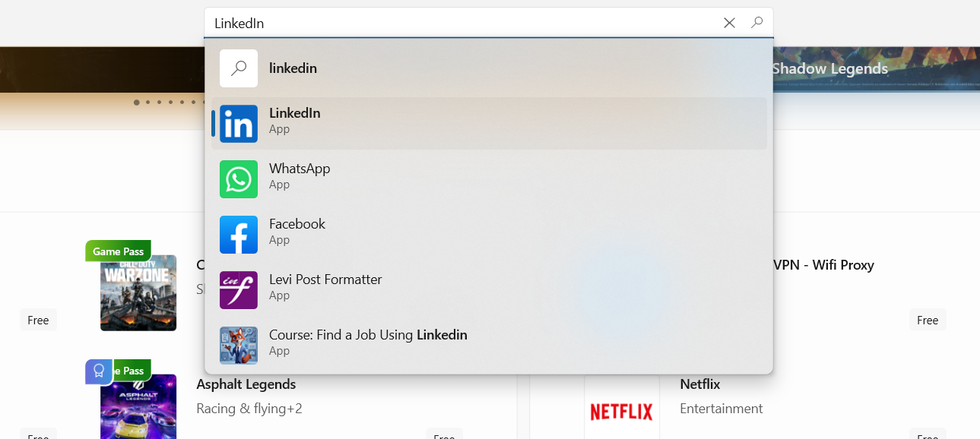This screenshot has height=439, width=980.
Task: Click the WhatsApp green icon in suggestions
Action: click(239, 179)
